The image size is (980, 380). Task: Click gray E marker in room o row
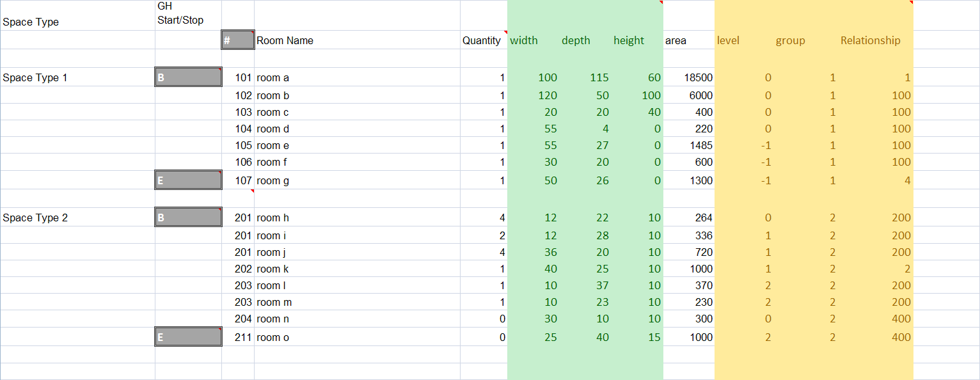point(188,337)
